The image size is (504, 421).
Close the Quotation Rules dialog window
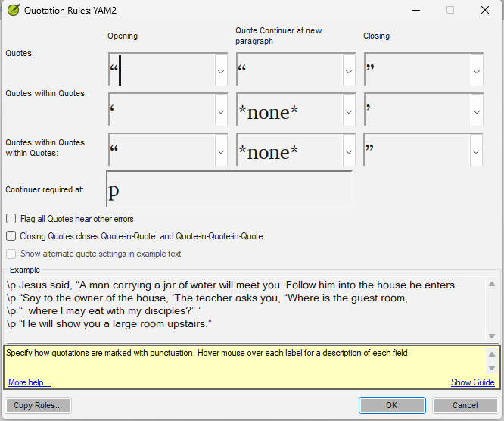coord(485,11)
